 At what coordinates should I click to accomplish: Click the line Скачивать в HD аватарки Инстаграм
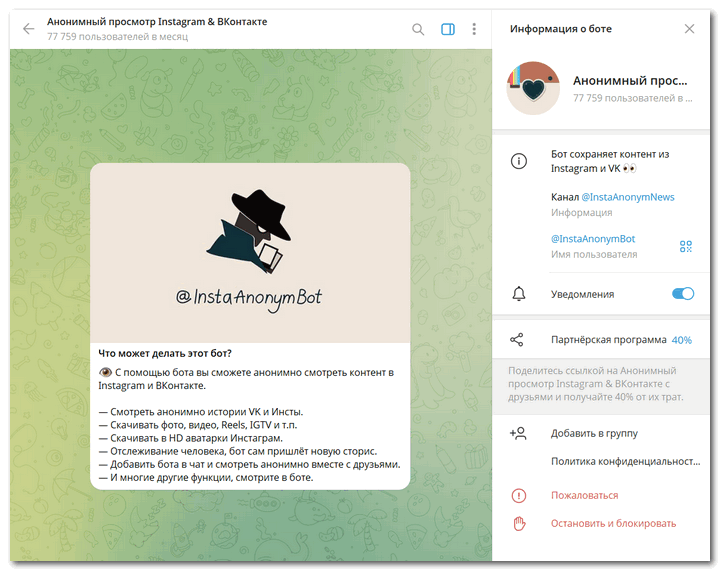[190, 438]
